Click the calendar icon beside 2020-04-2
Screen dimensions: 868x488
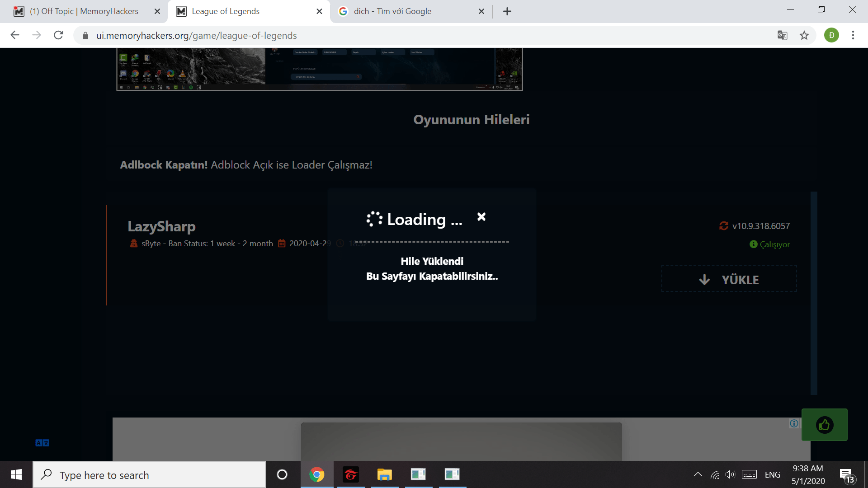coord(282,244)
